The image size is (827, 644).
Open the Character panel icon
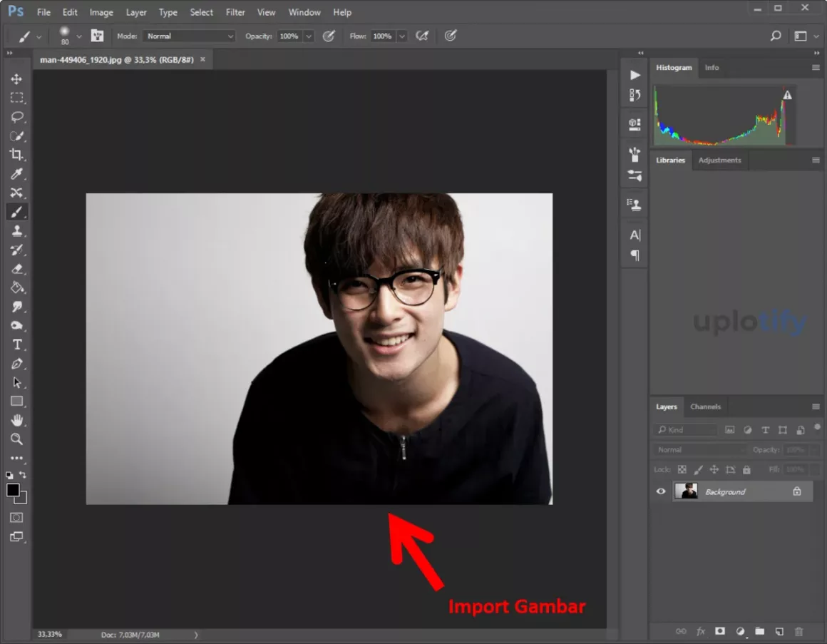coord(635,235)
